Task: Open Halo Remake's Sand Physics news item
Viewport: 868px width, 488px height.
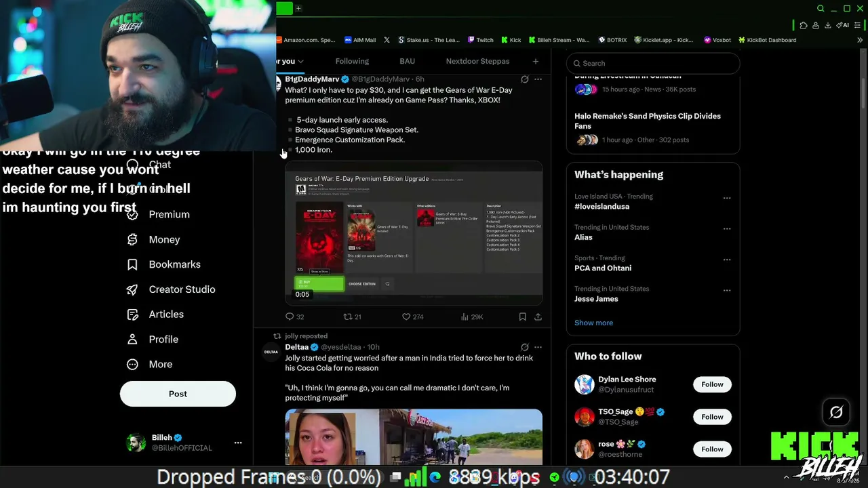Action: 653,129
